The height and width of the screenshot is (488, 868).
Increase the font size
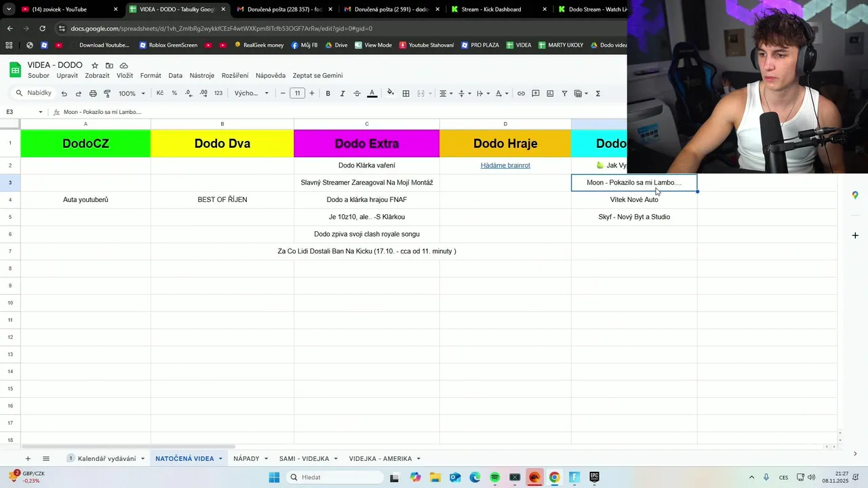pos(312,94)
